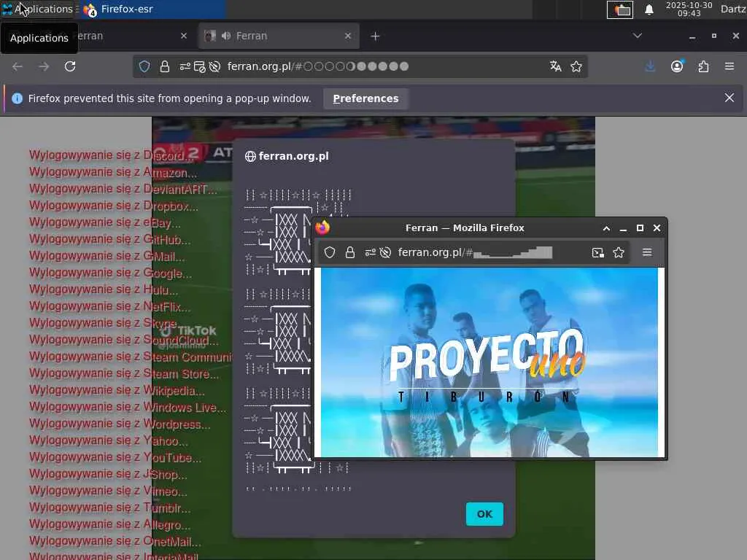Click the Firefox-esr taskbar entry

(x=152, y=9)
